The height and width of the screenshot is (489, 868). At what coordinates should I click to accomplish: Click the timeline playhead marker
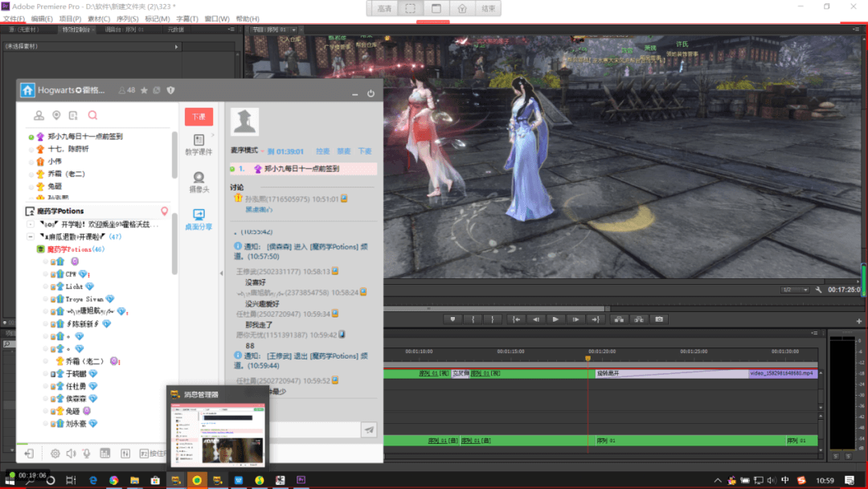point(588,359)
